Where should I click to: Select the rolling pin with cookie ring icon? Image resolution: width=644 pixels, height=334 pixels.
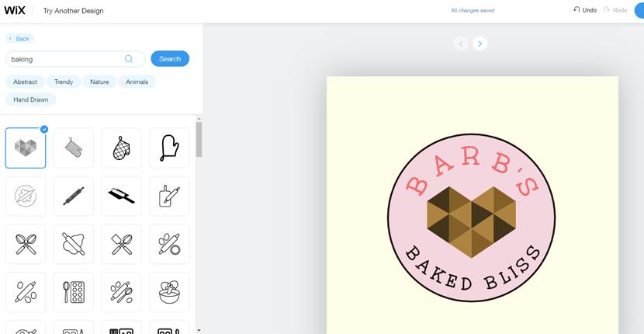pos(169,244)
